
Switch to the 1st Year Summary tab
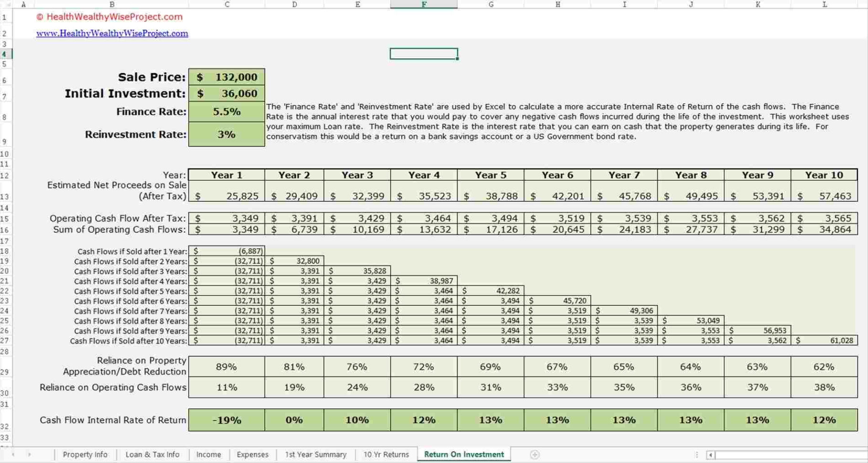pyautogui.click(x=315, y=454)
